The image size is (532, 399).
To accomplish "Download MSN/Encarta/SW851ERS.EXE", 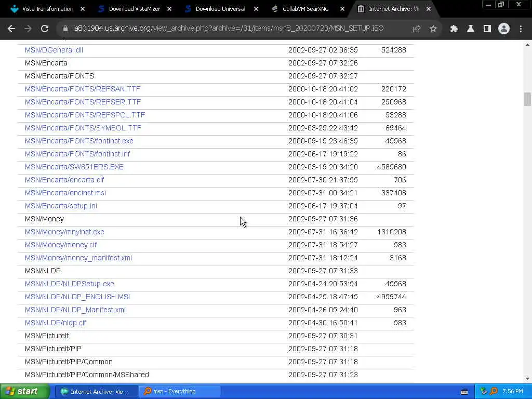I will [x=74, y=167].
